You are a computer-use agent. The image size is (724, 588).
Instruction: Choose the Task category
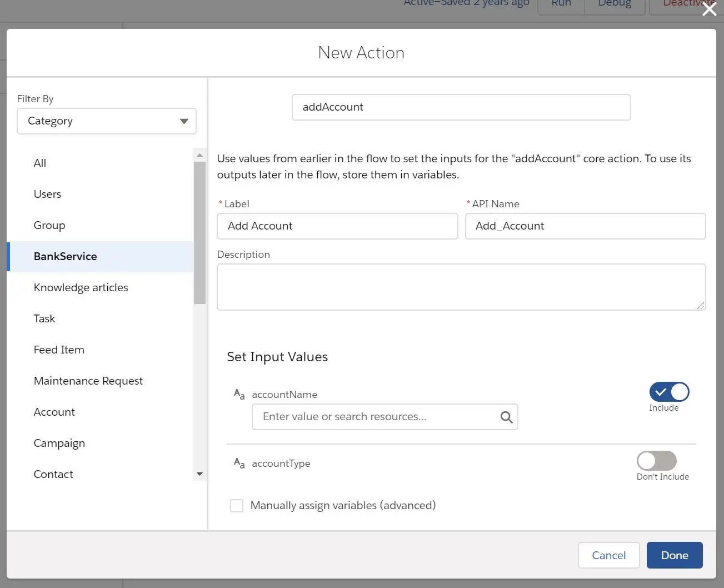click(100, 318)
